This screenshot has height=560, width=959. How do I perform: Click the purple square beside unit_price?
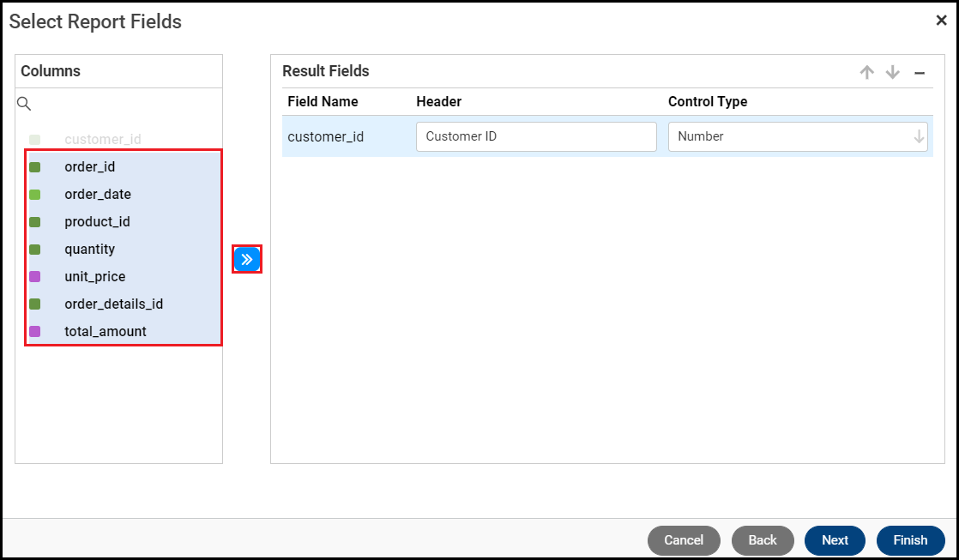[x=35, y=277]
